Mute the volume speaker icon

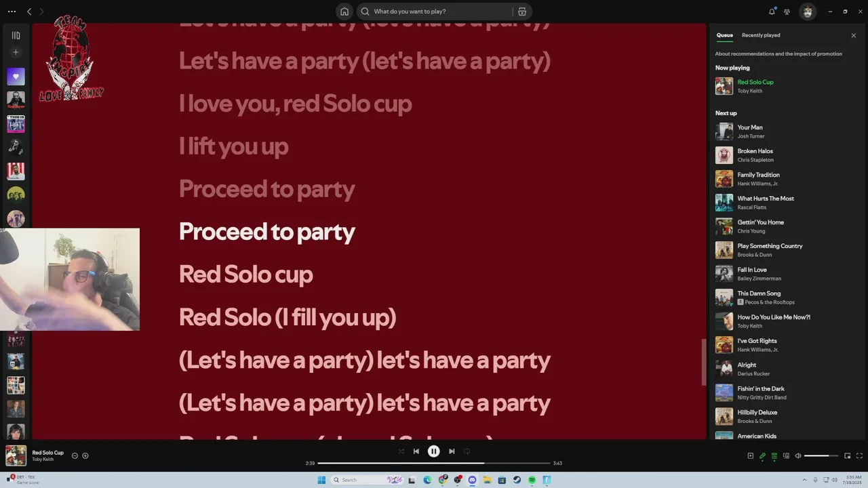point(798,455)
